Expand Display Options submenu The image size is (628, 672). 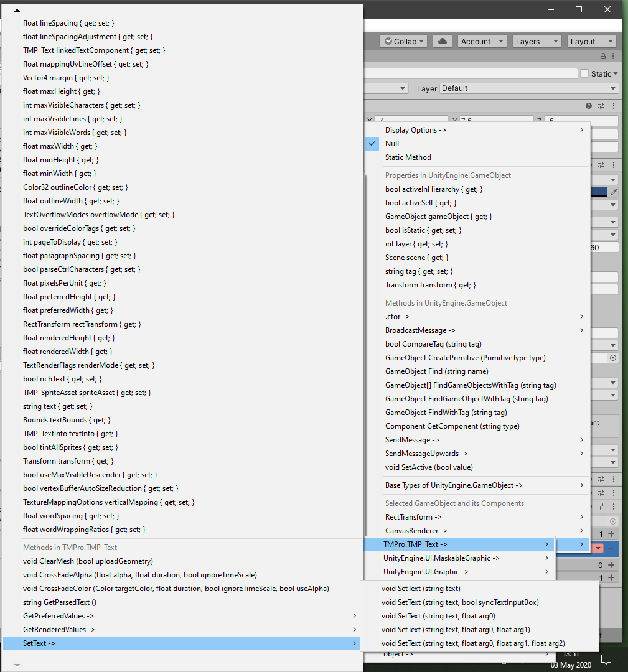click(x=477, y=130)
